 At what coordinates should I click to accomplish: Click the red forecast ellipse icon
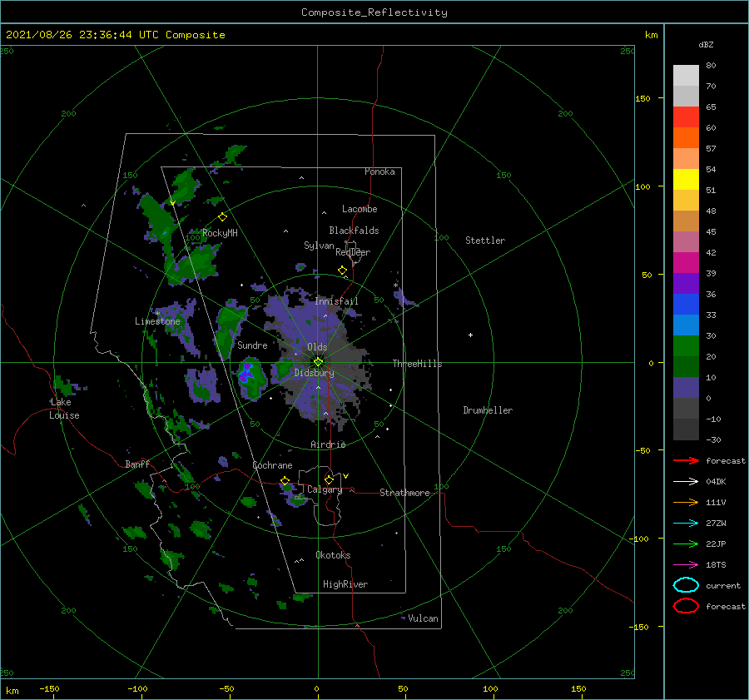(686, 606)
